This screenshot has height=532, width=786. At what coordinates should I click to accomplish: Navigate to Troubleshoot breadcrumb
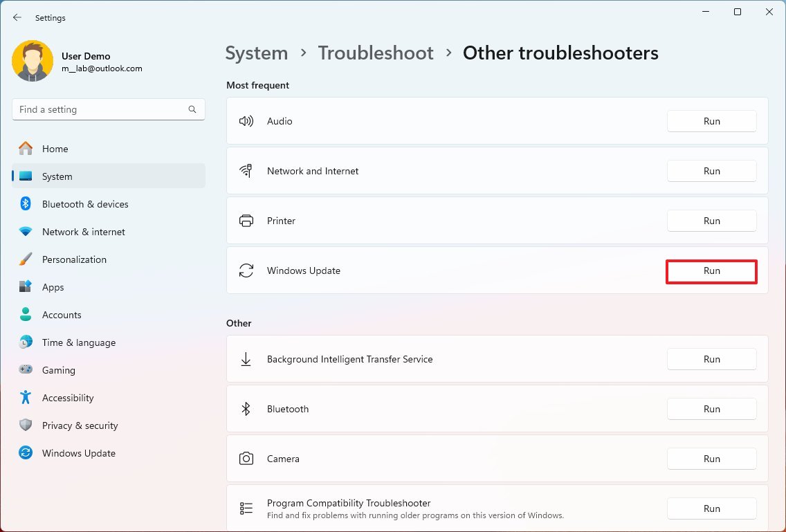pos(376,53)
